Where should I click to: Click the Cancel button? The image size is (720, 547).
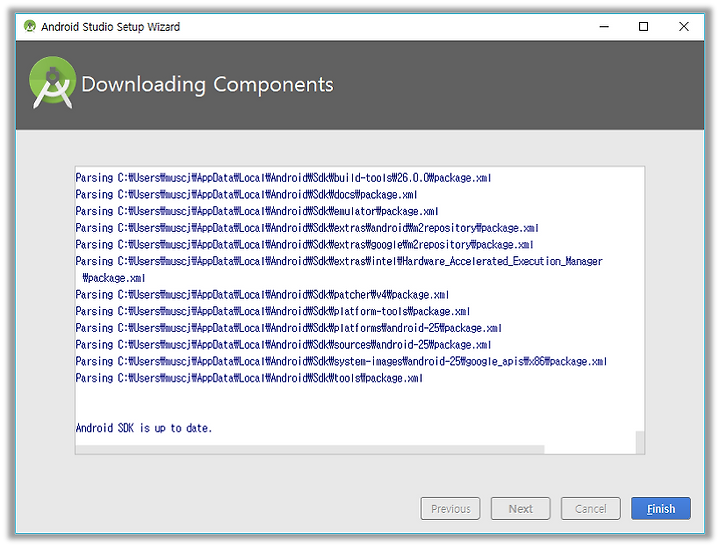[591, 508]
